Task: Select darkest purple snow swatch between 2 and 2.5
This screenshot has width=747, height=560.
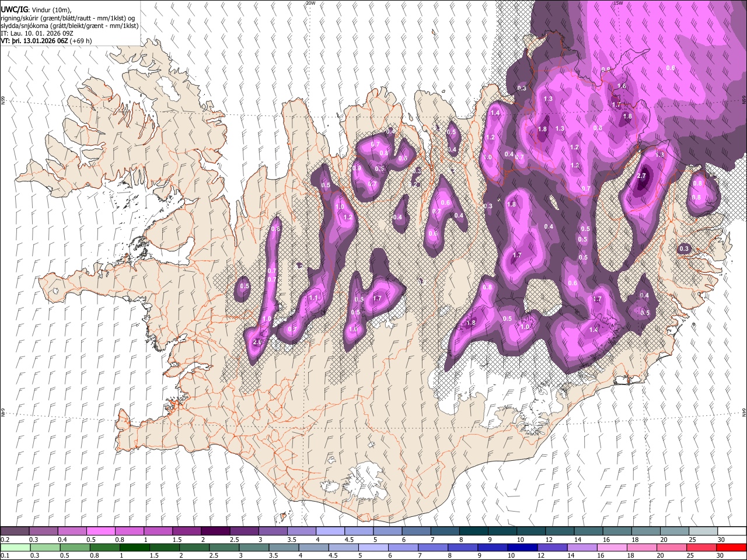Action: click(215, 531)
